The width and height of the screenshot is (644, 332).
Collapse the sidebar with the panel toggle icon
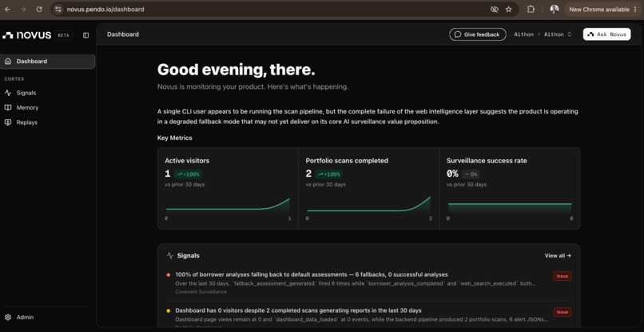(x=85, y=35)
